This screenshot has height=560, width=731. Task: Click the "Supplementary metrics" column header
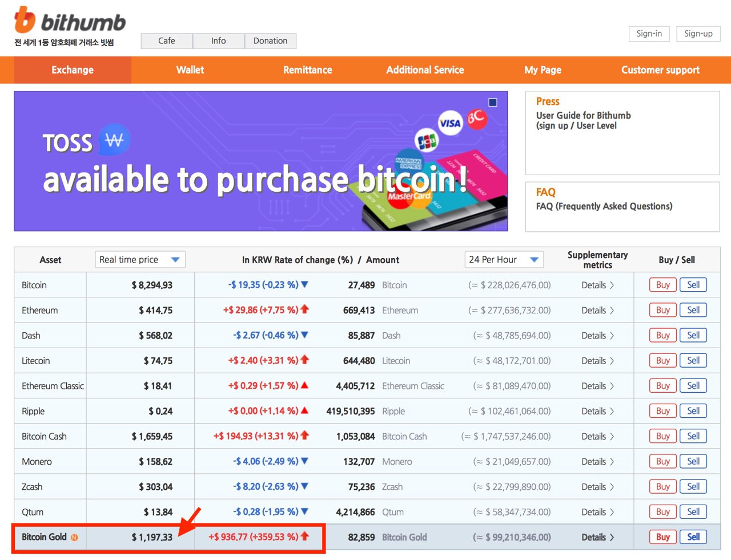pyautogui.click(x=597, y=260)
